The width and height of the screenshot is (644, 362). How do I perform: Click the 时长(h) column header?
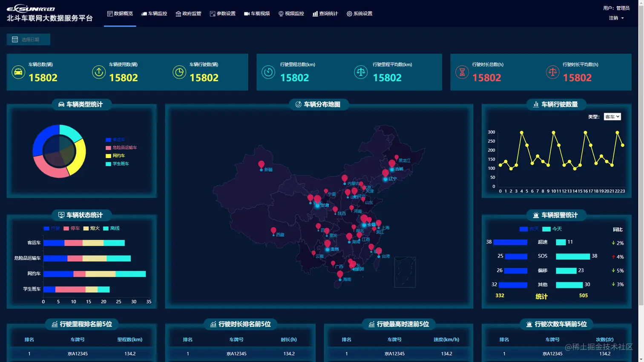289,340
